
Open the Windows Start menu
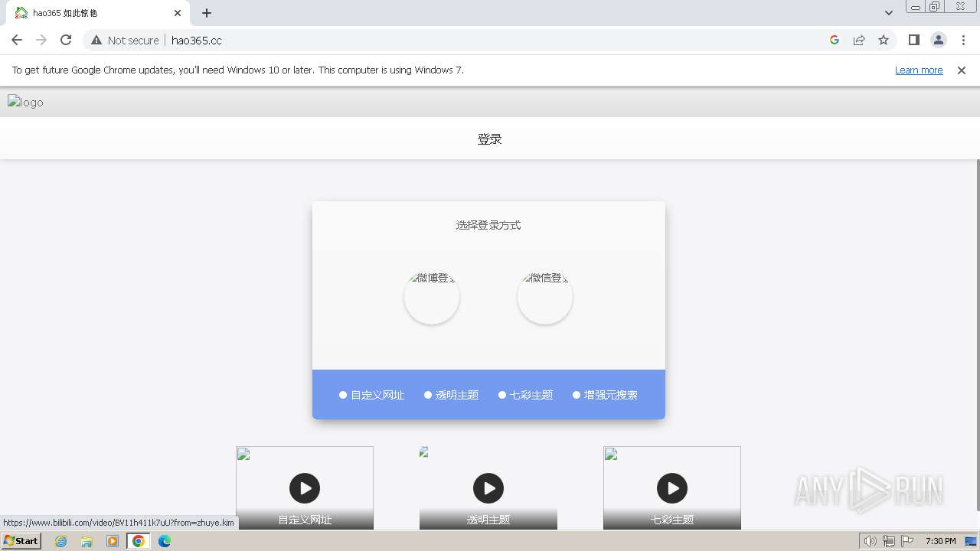21,541
